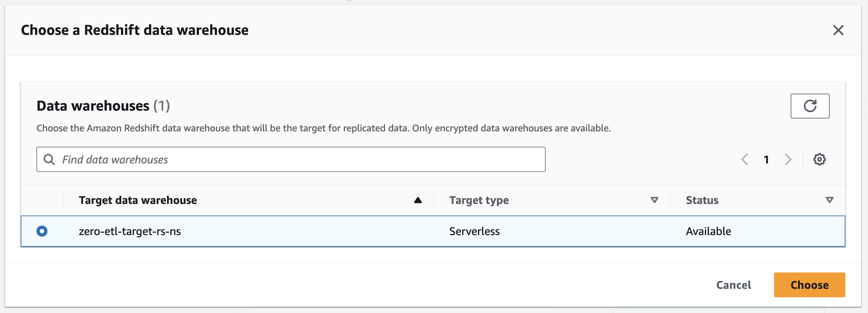The height and width of the screenshot is (313, 868).
Task: Click the Target type column header
Action: point(479,200)
